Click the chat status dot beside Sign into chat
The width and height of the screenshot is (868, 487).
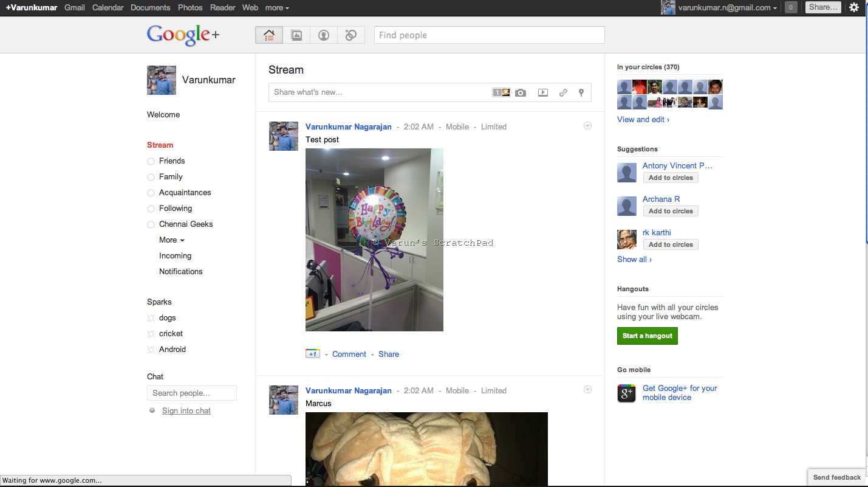click(152, 410)
